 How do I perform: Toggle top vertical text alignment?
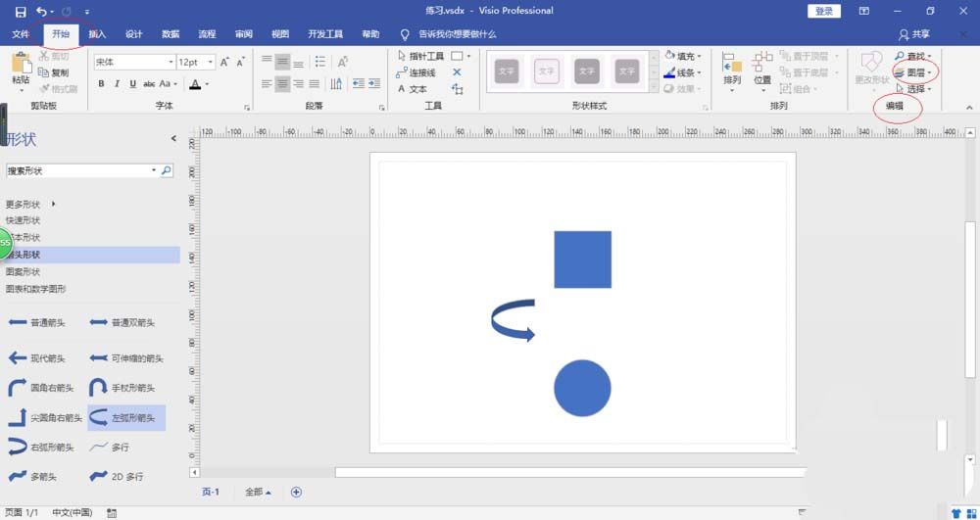click(267, 61)
